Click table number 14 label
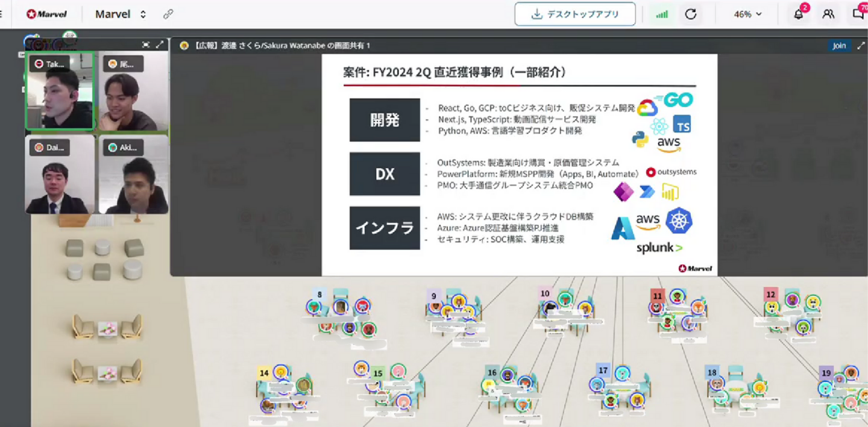 point(264,373)
